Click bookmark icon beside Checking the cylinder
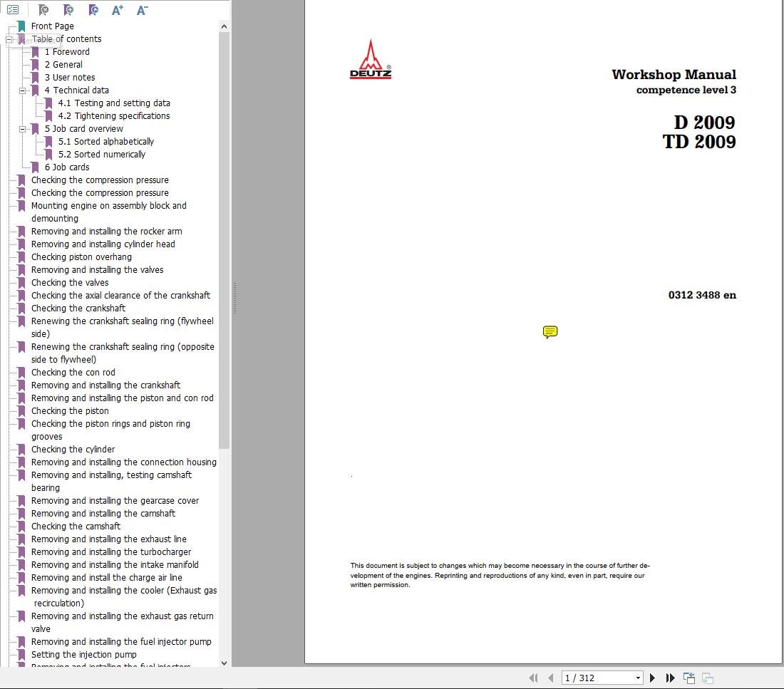This screenshot has height=689, width=784. (x=21, y=450)
